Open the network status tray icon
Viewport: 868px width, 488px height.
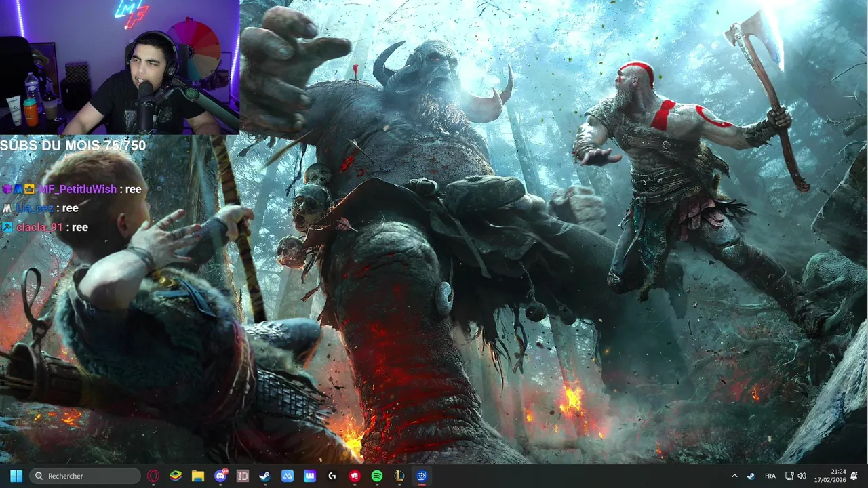coord(789,476)
